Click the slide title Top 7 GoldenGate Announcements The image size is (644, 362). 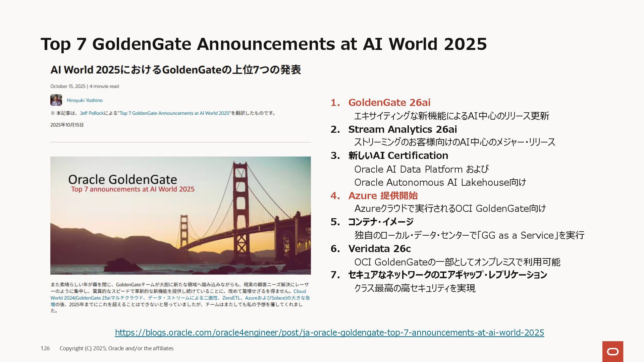(x=263, y=44)
